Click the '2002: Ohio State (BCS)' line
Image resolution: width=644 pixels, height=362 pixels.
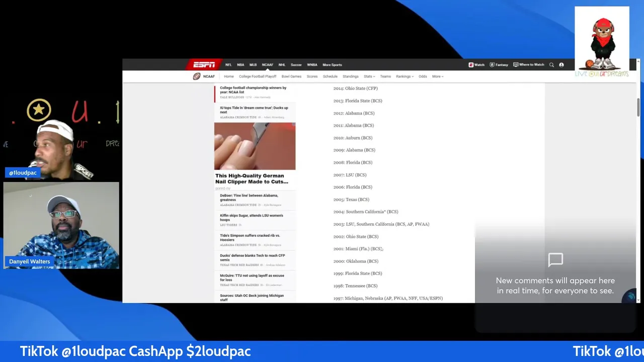pos(356,236)
